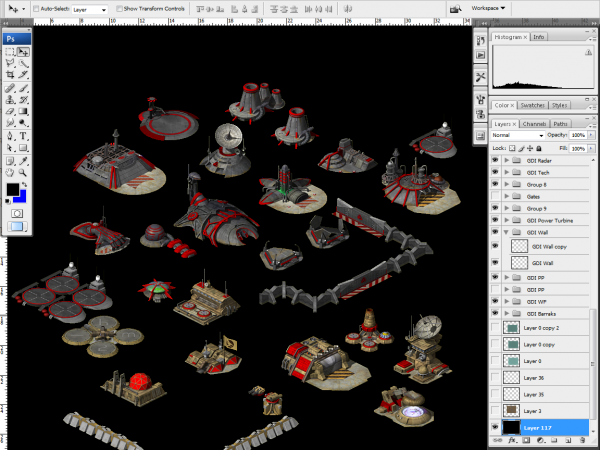The height and width of the screenshot is (450, 600).
Task: Click the Lock position cross icon
Action: tap(530, 148)
